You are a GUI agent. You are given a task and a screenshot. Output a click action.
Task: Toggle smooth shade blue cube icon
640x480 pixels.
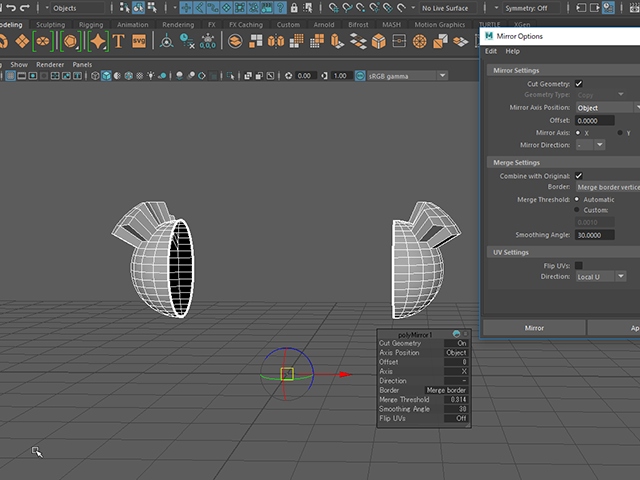pos(106,76)
